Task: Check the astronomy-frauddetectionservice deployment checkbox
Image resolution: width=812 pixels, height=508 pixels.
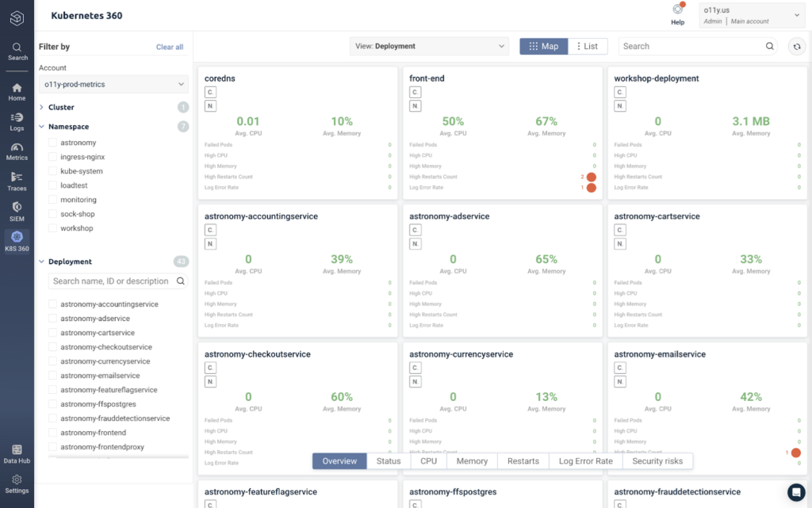Action: coord(52,418)
